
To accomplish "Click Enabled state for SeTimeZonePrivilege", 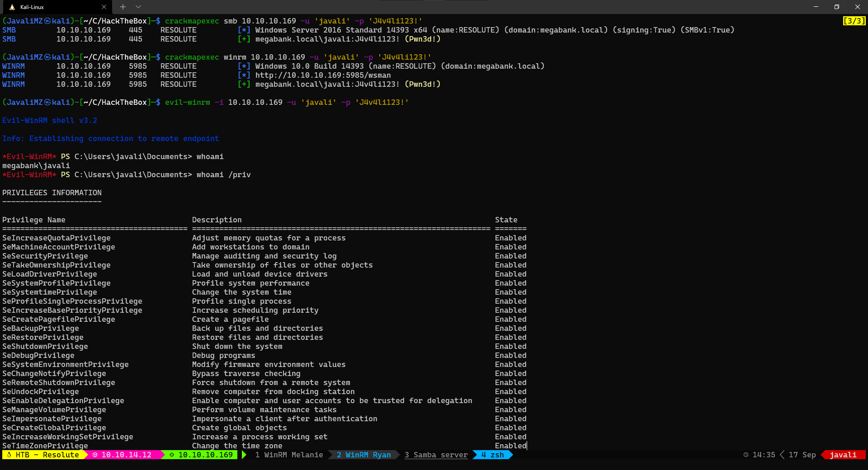I will coord(510,446).
